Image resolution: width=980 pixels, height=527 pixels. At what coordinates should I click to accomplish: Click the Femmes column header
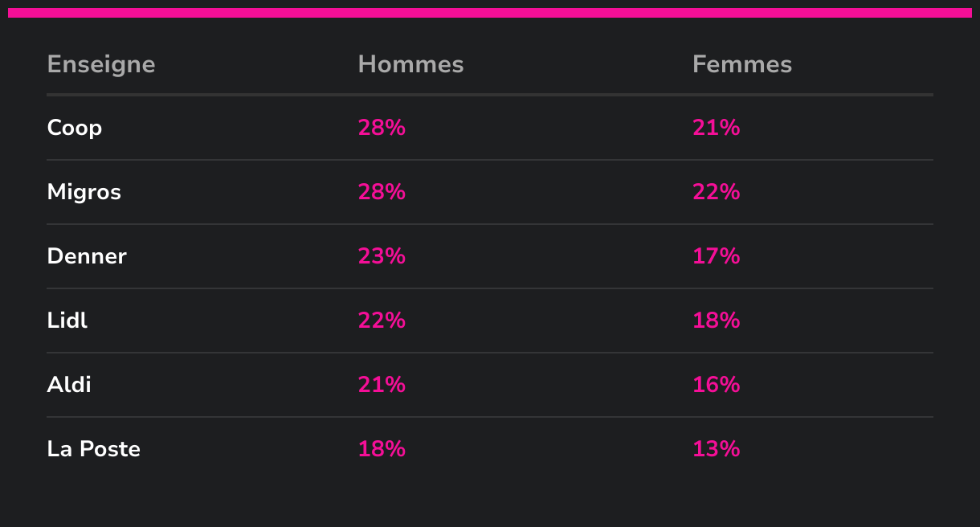pos(742,64)
